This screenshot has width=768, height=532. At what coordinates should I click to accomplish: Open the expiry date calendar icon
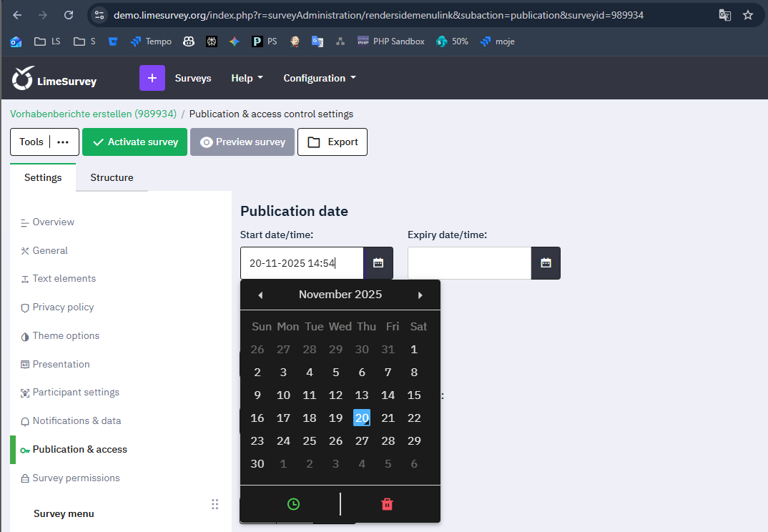point(546,263)
